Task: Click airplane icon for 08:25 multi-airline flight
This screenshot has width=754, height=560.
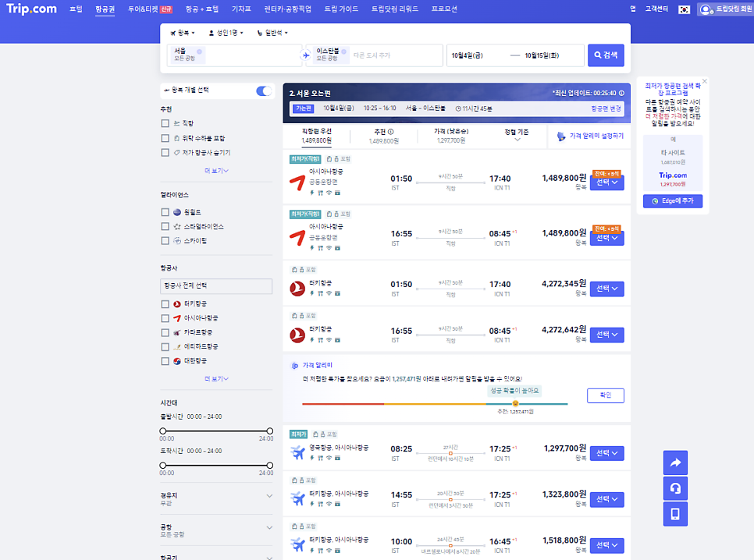Action: pos(297,453)
